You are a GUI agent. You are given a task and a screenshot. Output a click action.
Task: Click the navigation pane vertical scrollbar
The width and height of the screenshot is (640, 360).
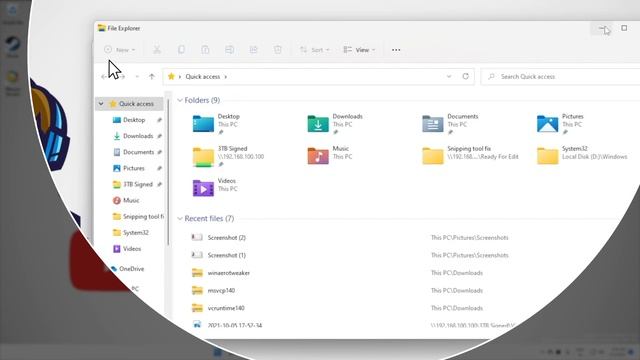pyautogui.click(x=168, y=171)
